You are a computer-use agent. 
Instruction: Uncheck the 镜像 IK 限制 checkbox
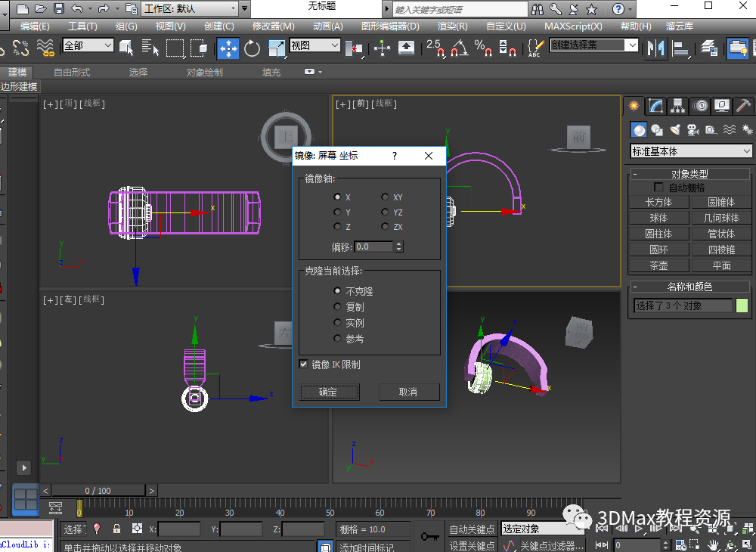click(x=304, y=364)
